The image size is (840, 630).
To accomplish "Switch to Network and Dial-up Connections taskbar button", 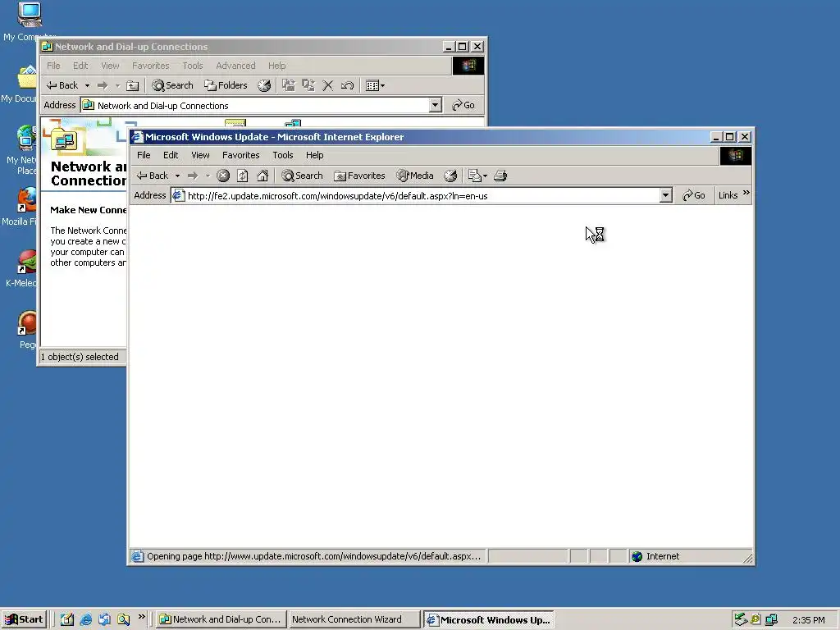I will point(221,619).
